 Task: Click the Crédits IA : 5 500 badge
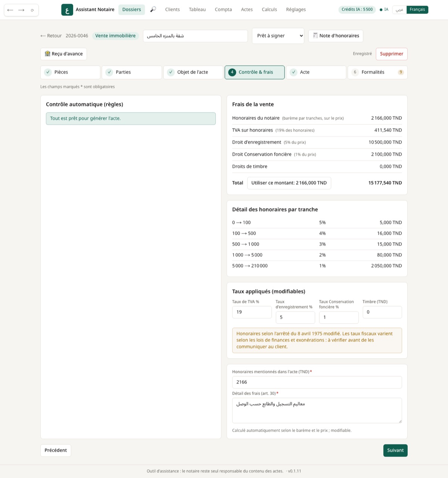(x=357, y=10)
